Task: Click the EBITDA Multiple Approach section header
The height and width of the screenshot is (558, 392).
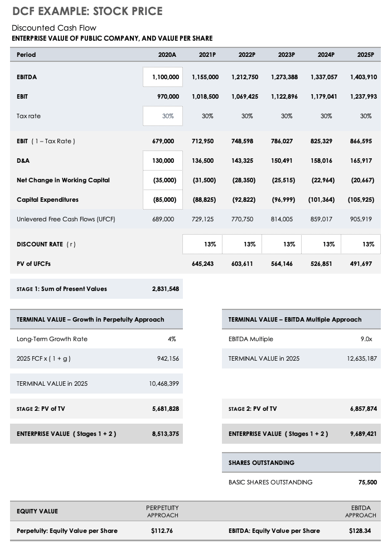Action: click(x=295, y=319)
